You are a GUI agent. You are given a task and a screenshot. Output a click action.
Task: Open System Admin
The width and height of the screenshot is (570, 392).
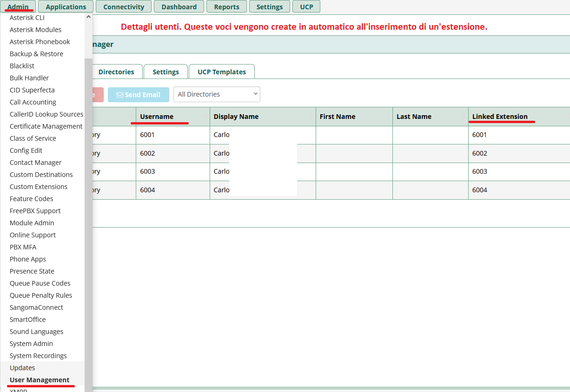point(31,344)
